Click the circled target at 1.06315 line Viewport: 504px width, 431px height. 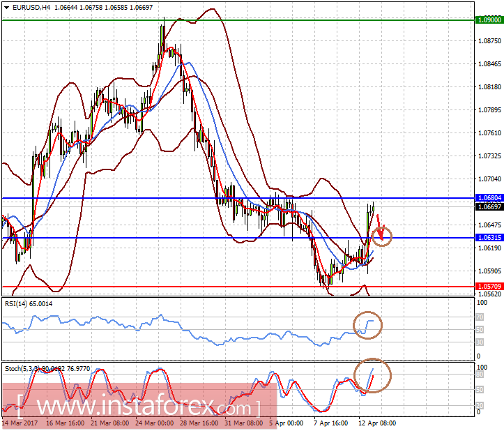point(382,236)
